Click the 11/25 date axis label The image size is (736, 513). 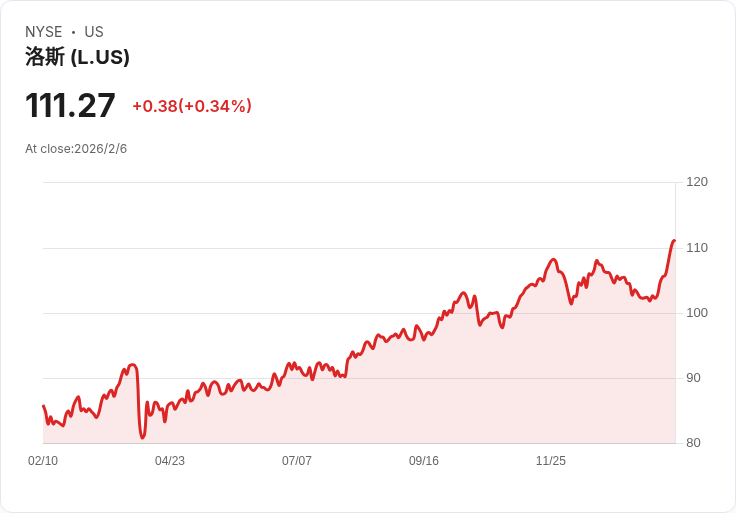click(551, 460)
